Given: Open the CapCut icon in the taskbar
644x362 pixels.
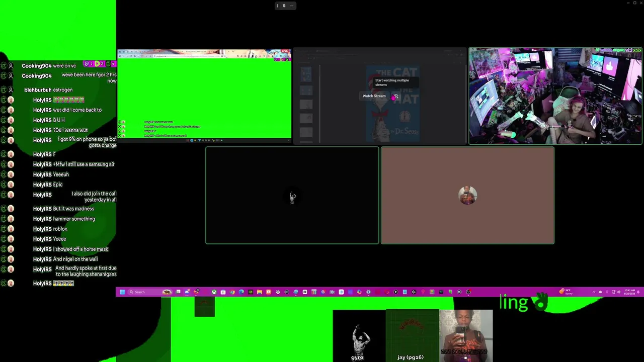Looking at the screenshot, I should click(305, 292).
